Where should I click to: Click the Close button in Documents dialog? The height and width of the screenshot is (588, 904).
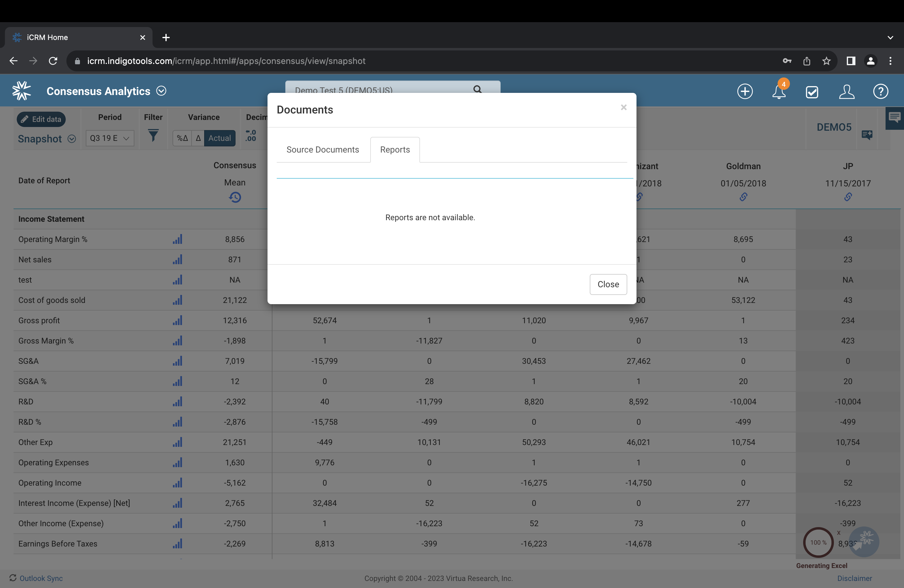click(608, 284)
